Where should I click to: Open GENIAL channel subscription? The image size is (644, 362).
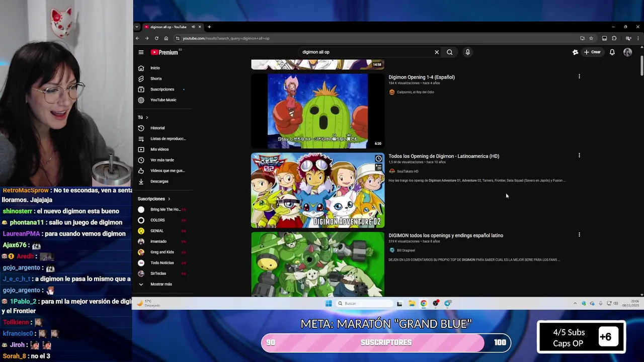pyautogui.click(x=163, y=231)
